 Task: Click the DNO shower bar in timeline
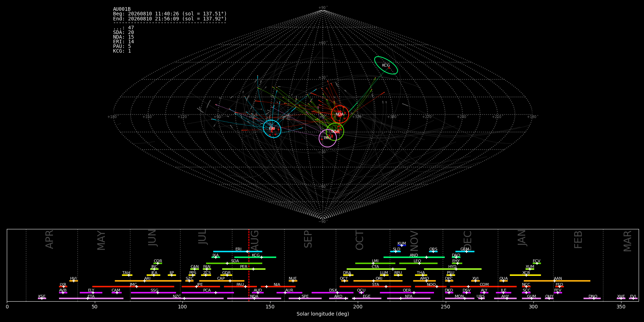[592, 298]
